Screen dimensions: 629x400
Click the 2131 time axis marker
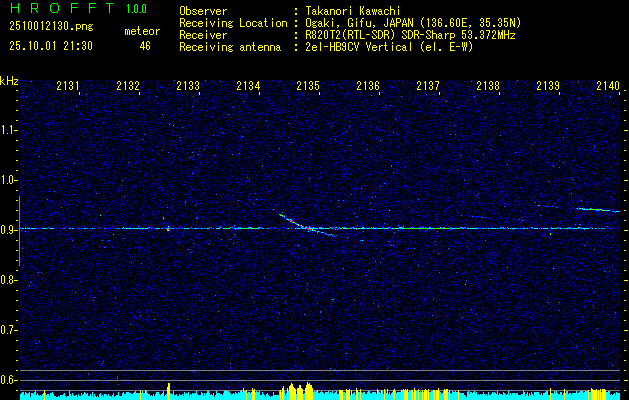[68, 86]
